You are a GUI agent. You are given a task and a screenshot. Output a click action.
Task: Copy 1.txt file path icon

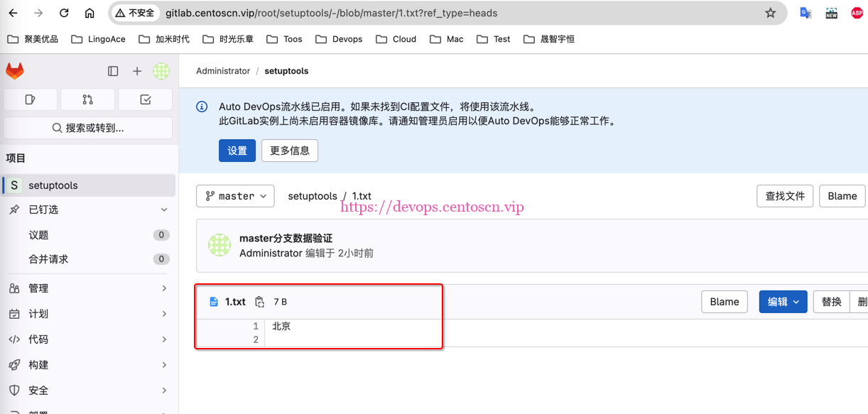tap(259, 302)
